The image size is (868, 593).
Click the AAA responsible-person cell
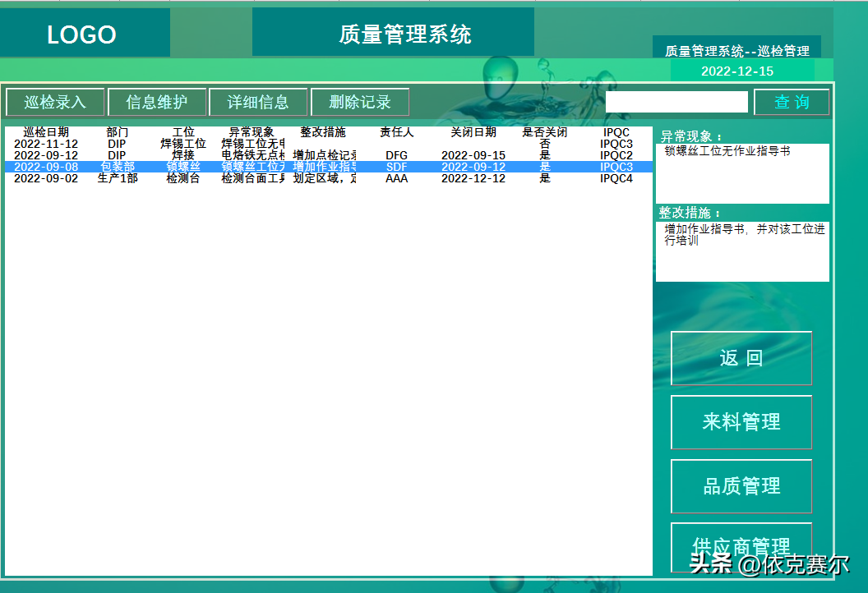[397, 178]
